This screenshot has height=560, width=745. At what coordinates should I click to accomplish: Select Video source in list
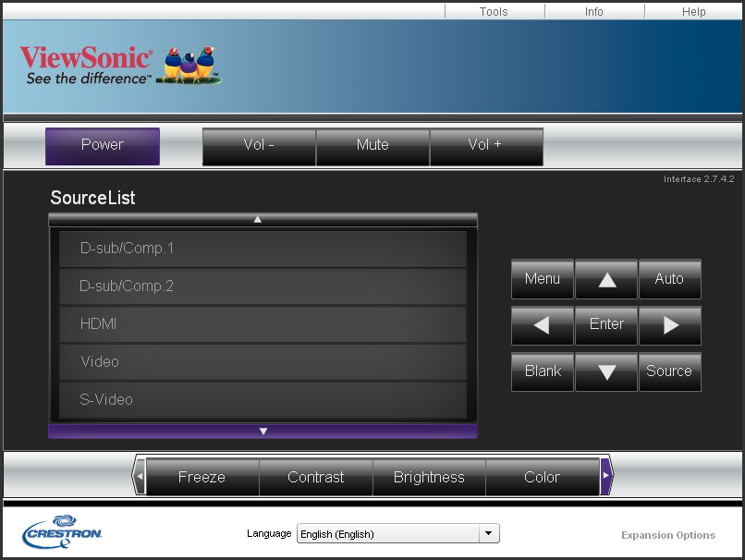point(263,362)
